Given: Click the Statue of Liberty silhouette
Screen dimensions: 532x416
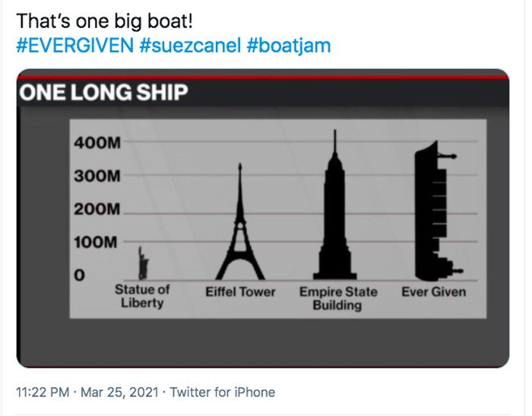Looking at the screenshot, I should [x=142, y=263].
